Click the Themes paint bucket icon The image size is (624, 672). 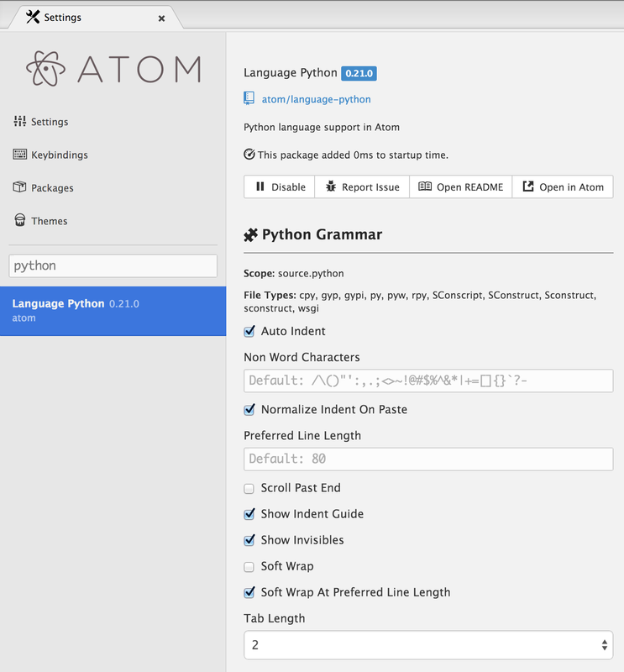click(20, 220)
